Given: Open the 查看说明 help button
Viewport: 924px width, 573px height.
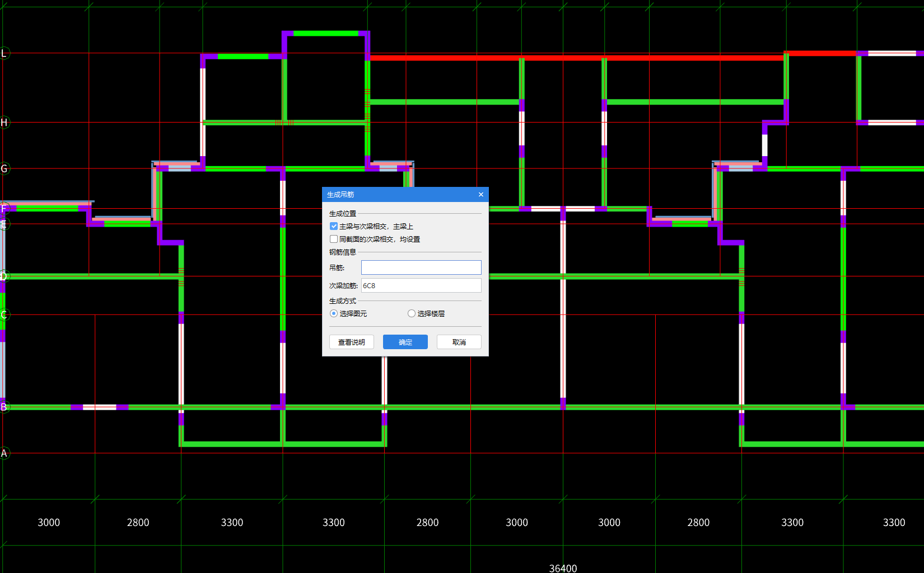Looking at the screenshot, I should pyautogui.click(x=352, y=342).
